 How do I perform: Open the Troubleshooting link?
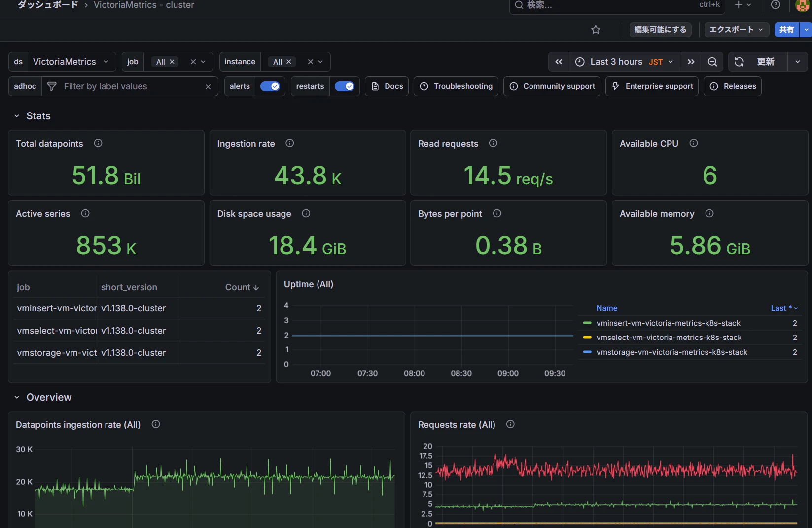456,86
